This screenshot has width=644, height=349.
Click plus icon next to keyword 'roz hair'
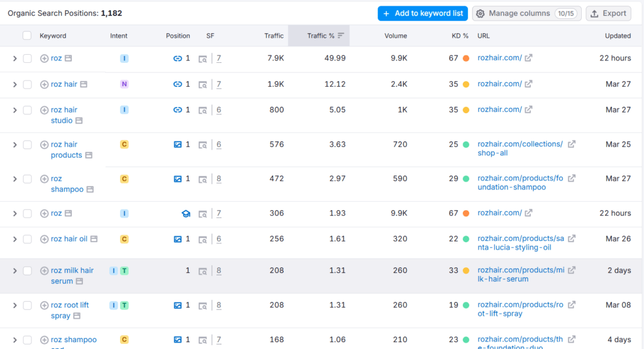pos(44,85)
